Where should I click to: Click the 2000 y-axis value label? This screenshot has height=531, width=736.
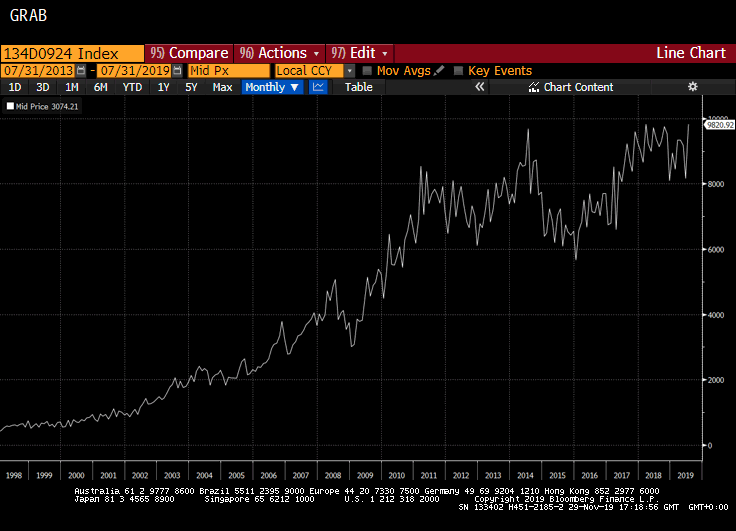(716, 380)
